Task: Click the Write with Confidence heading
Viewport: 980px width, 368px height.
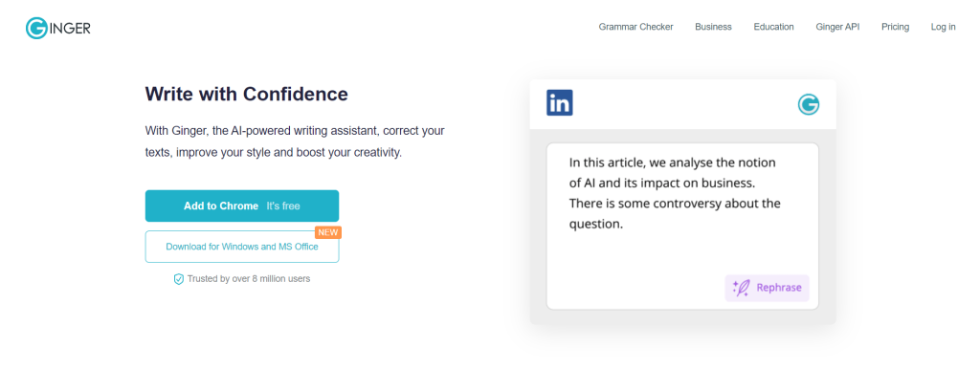Action: tap(246, 95)
